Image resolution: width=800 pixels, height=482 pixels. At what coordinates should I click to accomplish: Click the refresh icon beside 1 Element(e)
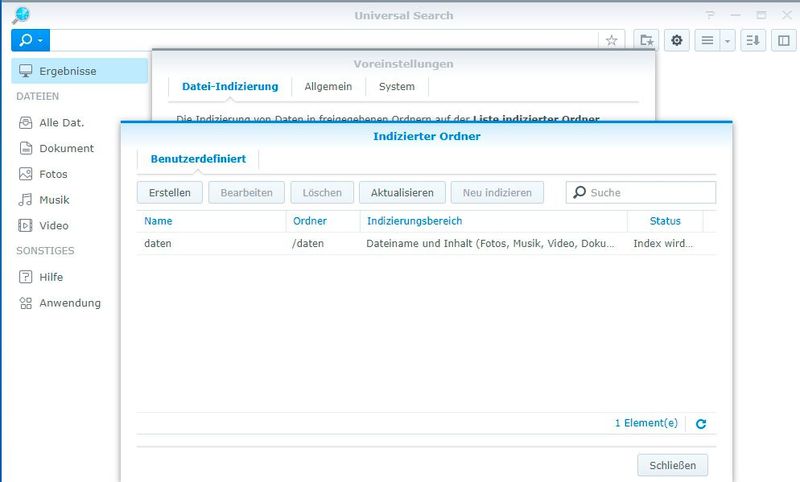point(701,423)
